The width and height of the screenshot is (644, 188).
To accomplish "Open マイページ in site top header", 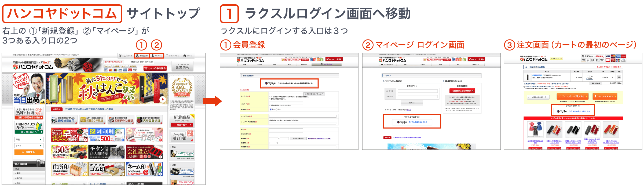I will coord(157,56).
